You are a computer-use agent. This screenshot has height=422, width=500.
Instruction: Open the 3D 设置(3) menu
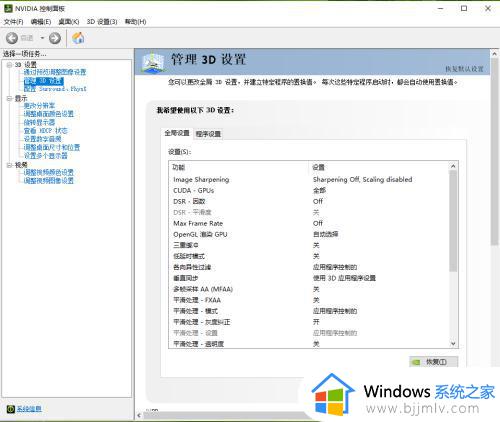tap(102, 22)
